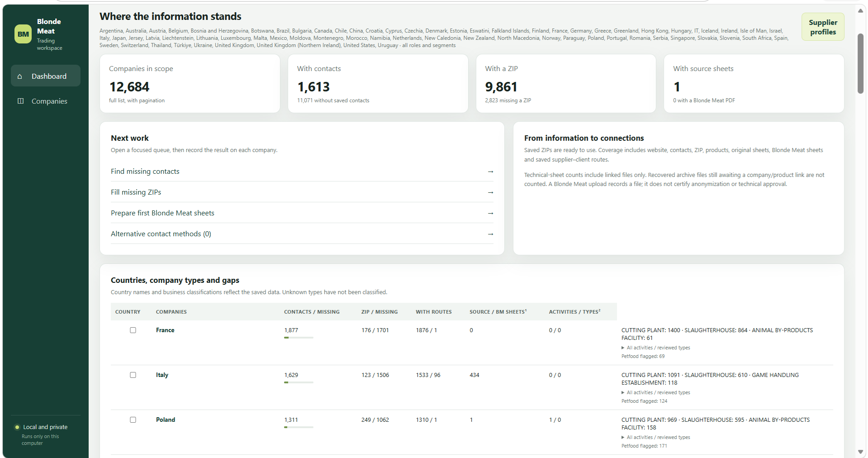Open the Find missing contacts queue
Viewport: 868px width, 458px height.
(302, 172)
